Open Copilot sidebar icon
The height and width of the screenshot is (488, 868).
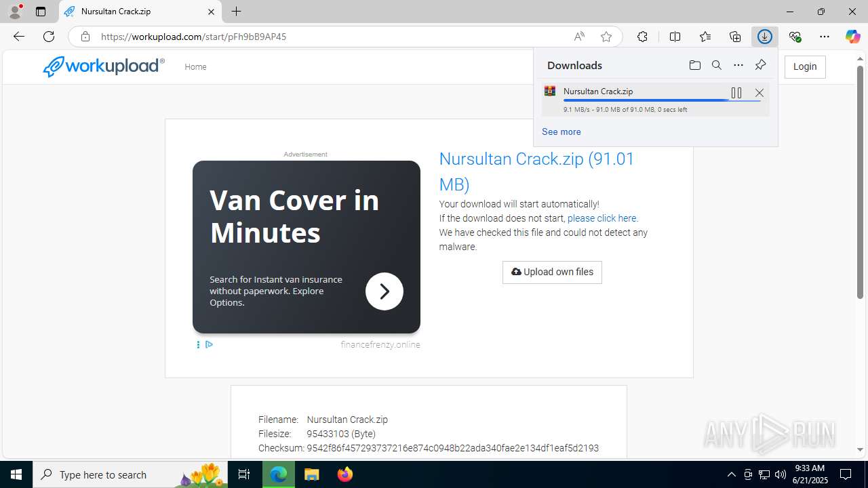pyautogui.click(x=852, y=37)
